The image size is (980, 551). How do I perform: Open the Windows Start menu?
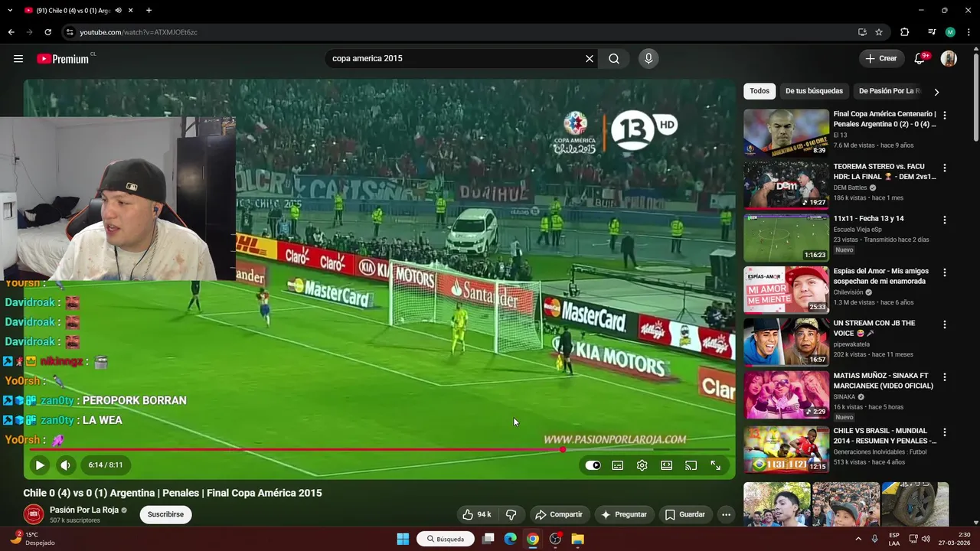click(403, 539)
